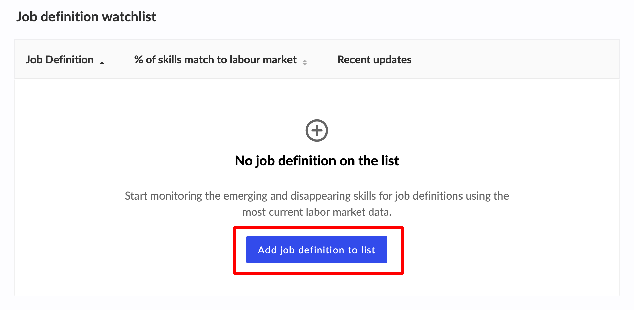The width and height of the screenshot is (644, 310).
Task: Click the plus sign inside the circle
Action: point(317,130)
